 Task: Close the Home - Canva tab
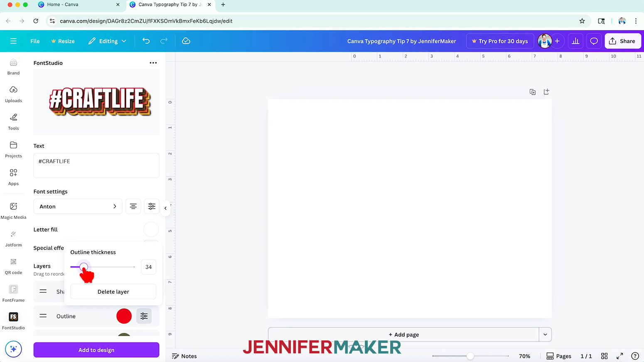tap(118, 5)
